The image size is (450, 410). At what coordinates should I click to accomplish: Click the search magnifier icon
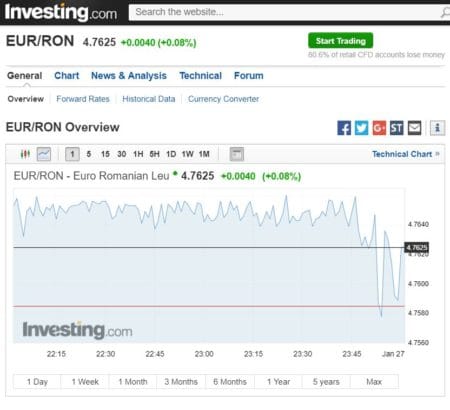click(x=445, y=12)
